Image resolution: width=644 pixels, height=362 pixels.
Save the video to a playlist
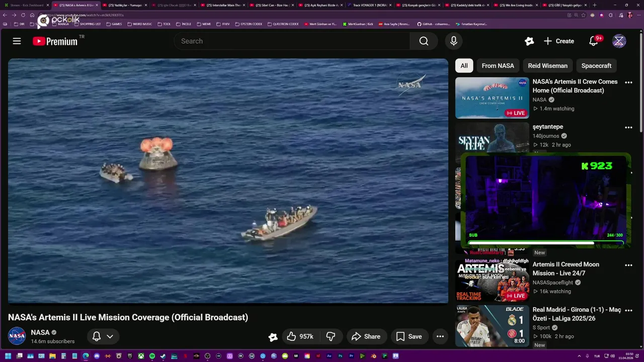[409, 336]
